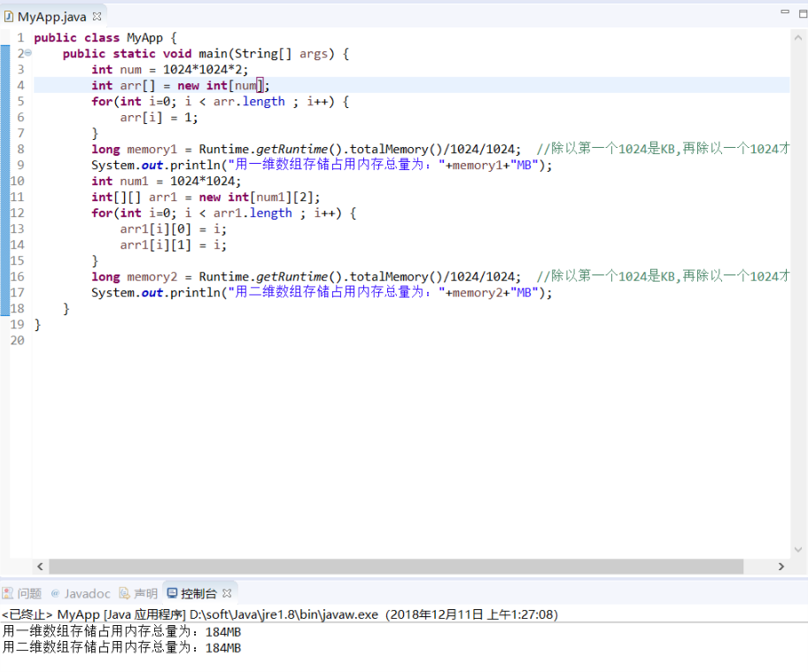The width and height of the screenshot is (808, 672).
Task: Click the statement "arr1[i][1] = i;"
Action: (x=173, y=245)
